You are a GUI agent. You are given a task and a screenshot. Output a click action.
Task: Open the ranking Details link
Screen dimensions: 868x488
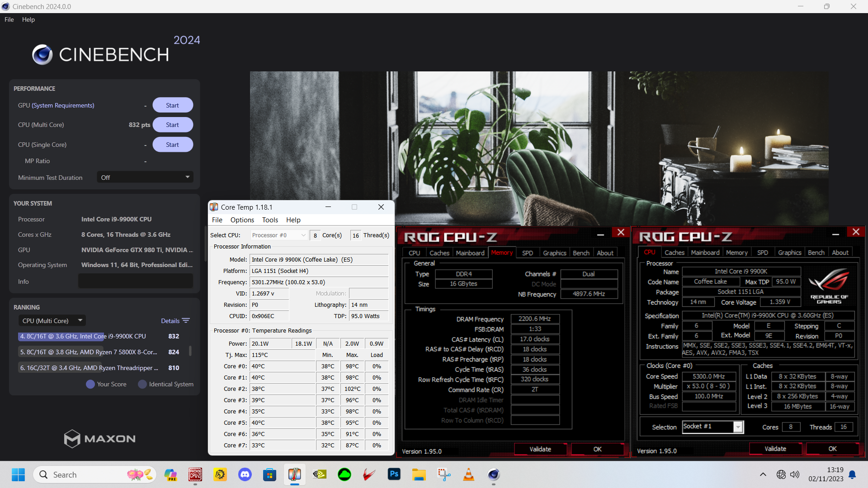(x=170, y=321)
